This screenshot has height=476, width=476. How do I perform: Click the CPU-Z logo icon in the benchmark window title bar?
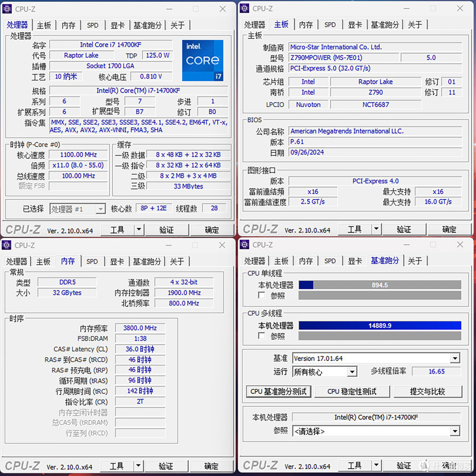244,245
